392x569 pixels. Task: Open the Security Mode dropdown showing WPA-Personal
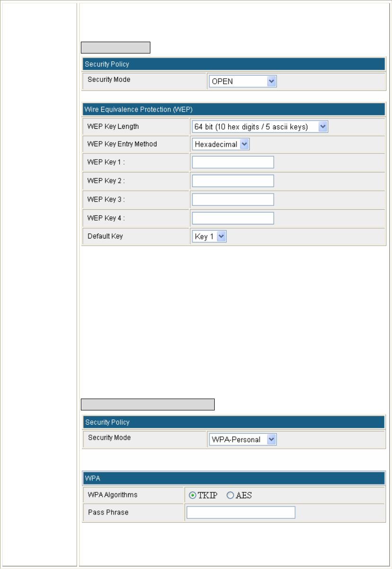243,440
